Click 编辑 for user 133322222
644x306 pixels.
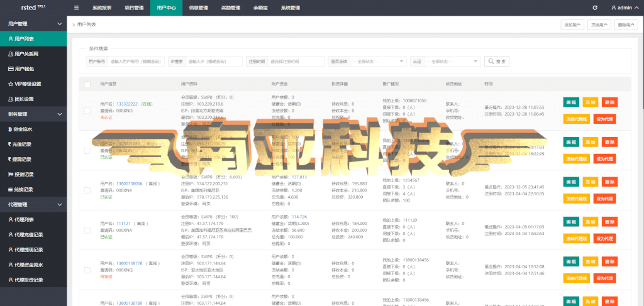(571, 102)
